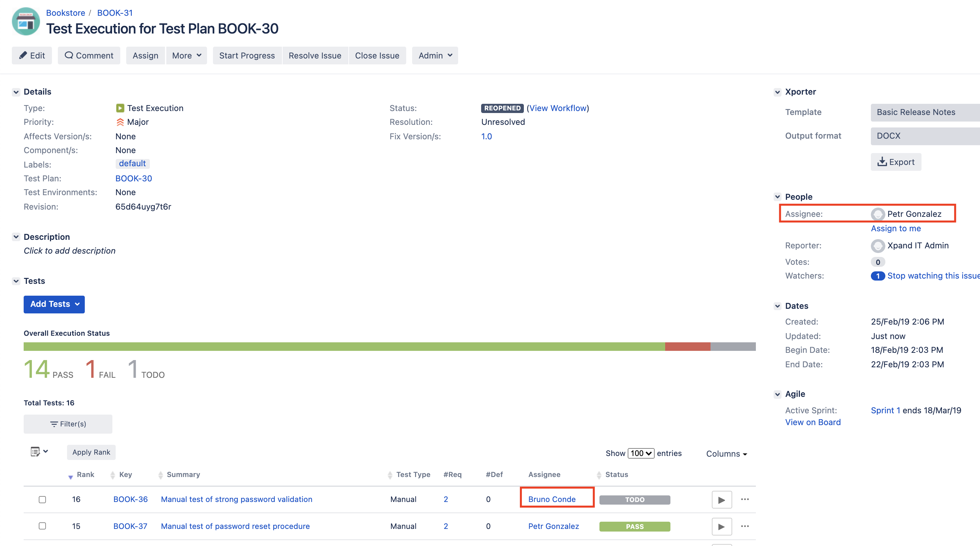Click to add description field
Image resolution: width=980 pixels, height=546 pixels.
coord(70,251)
